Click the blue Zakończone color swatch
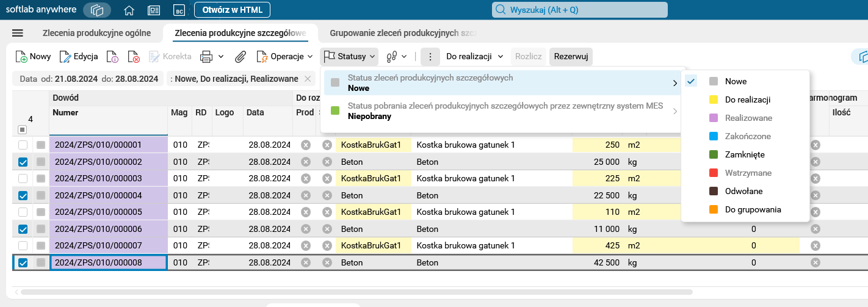 [x=714, y=136]
